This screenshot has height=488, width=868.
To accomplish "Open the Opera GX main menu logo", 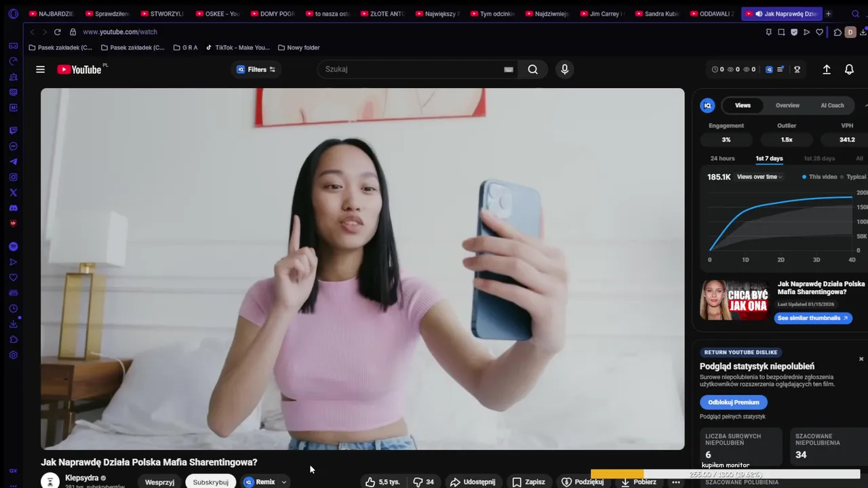I will pos(13,14).
